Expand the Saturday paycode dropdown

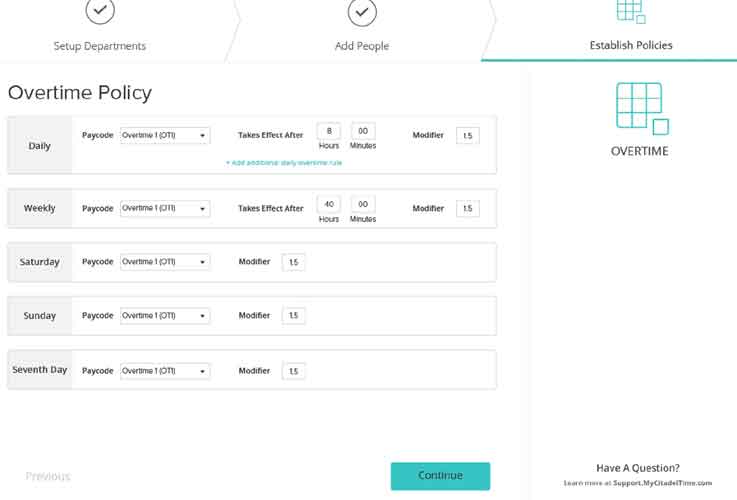pyautogui.click(x=165, y=262)
